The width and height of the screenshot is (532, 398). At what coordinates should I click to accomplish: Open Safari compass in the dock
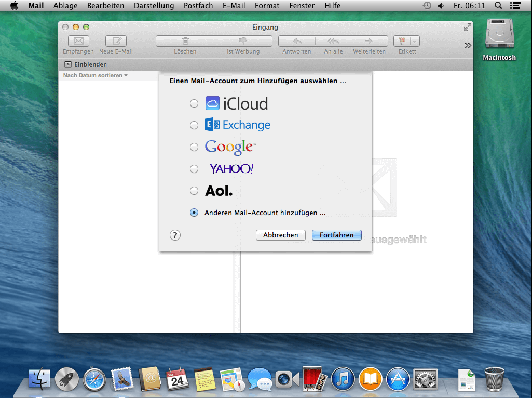[x=94, y=379]
